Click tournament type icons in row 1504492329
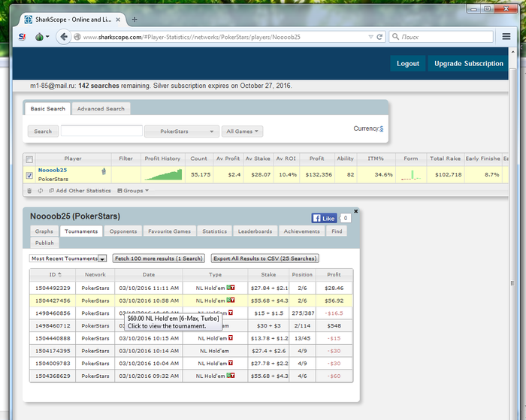This screenshot has width=526, height=420. pos(231,288)
